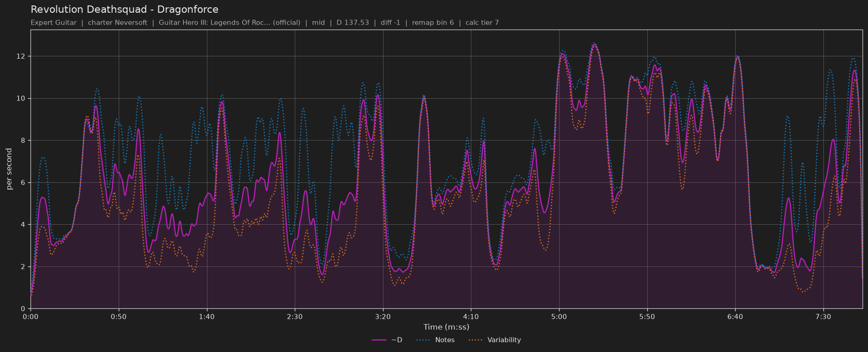Click the blue dotted Notes legend swatch
This screenshot has height=352, width=868.
click(424, 340)
